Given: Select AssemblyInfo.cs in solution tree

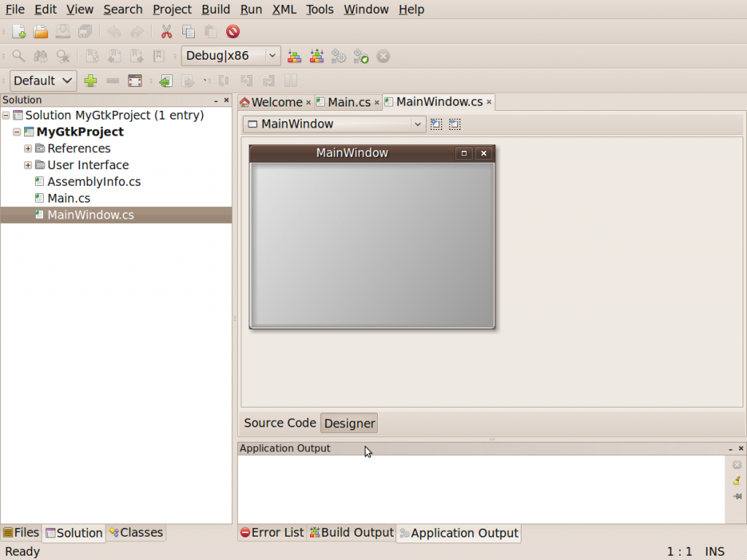Looking at the screenshot, I should (94, 182).
